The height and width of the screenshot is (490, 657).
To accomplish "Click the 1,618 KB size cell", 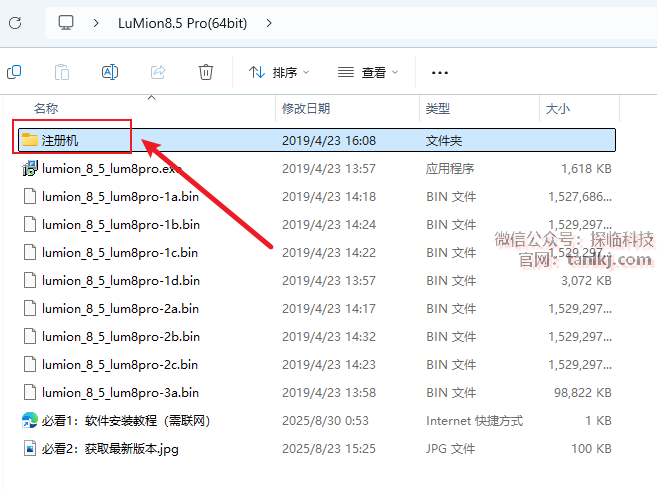I will pyautogui.click(x=586, y=169).
